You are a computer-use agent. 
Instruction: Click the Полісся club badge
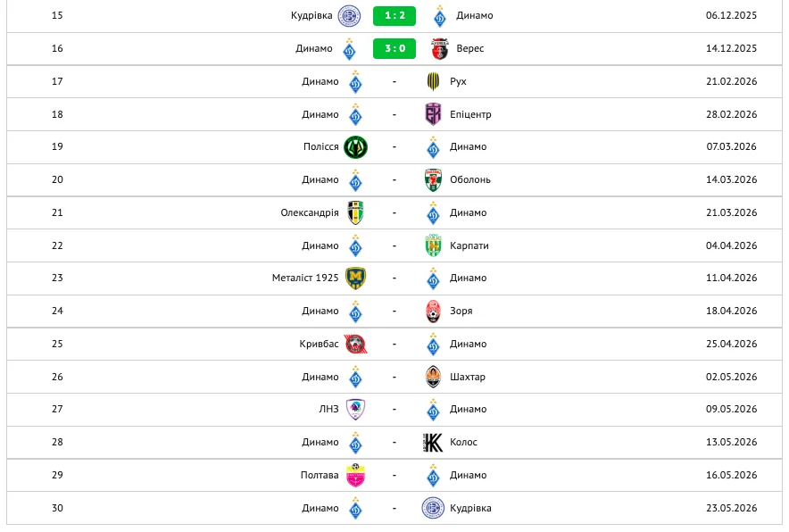pos(355,147)
